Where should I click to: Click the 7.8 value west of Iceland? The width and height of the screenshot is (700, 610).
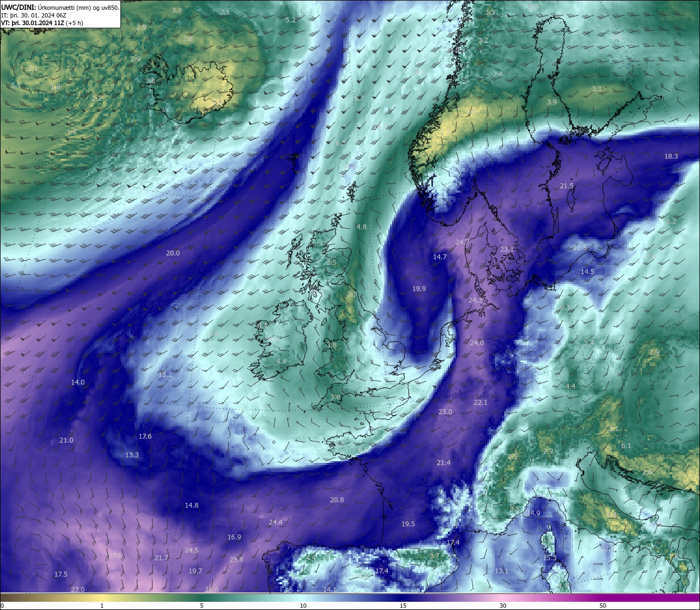click(x=150, y=82)
